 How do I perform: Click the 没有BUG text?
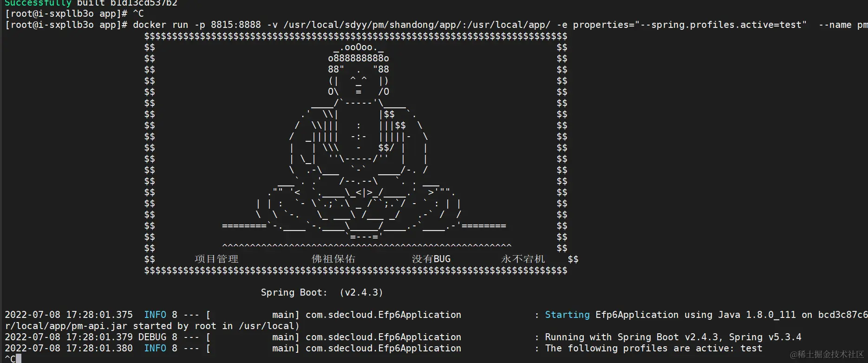[x=431, y=259]
